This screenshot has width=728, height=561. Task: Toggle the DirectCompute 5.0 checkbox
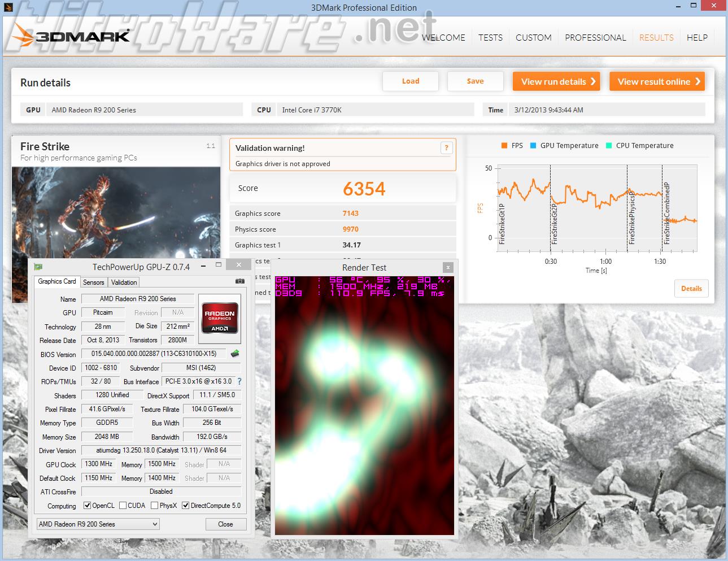point(185,506)
